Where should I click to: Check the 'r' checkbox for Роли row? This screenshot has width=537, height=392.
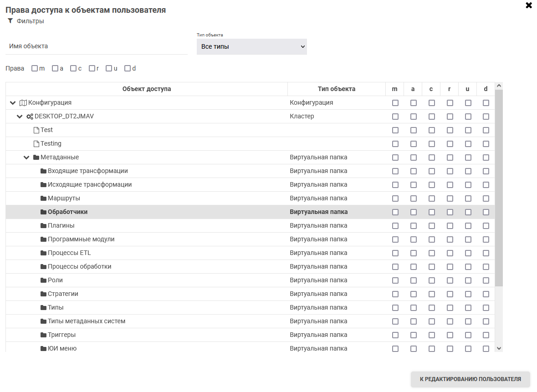click(450, 280)
